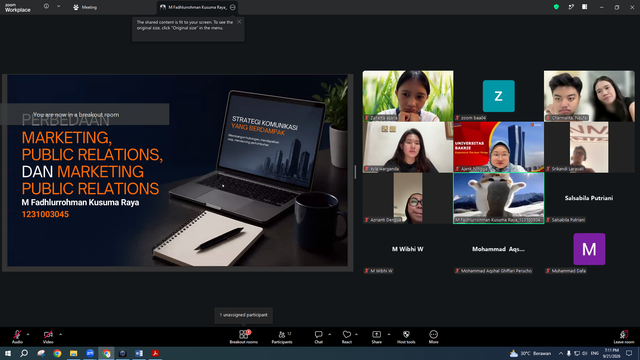
Task: Open the React heart menu
Action: (347, 337)
